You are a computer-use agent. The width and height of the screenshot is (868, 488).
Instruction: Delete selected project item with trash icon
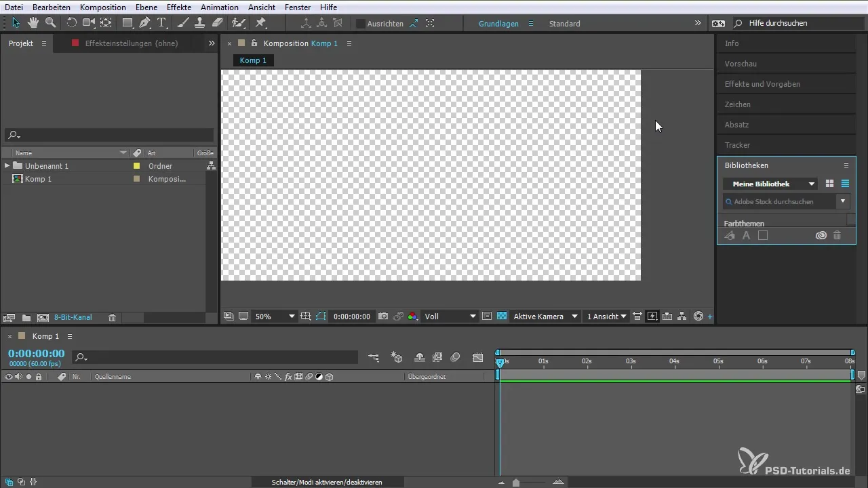click(x=113, y=317)
